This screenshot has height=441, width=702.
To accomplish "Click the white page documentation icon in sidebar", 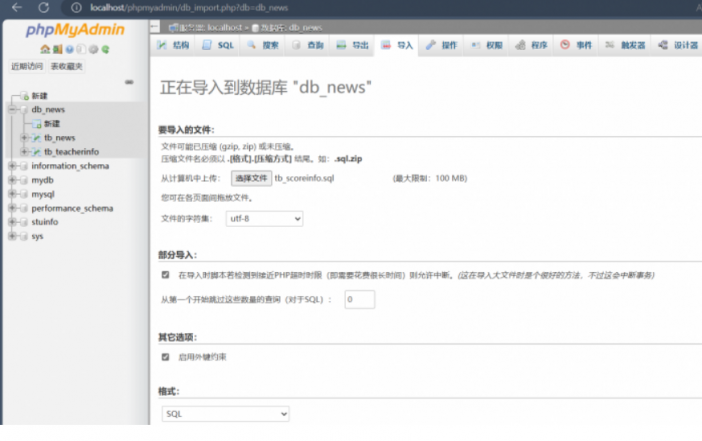I will 81,49.
